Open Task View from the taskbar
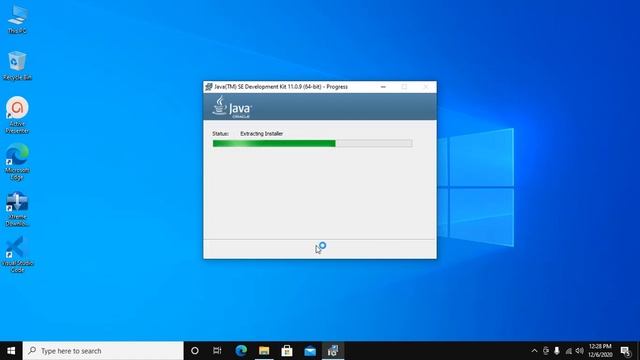This screenshot has width=640, height=360. (x=217, y=351)
